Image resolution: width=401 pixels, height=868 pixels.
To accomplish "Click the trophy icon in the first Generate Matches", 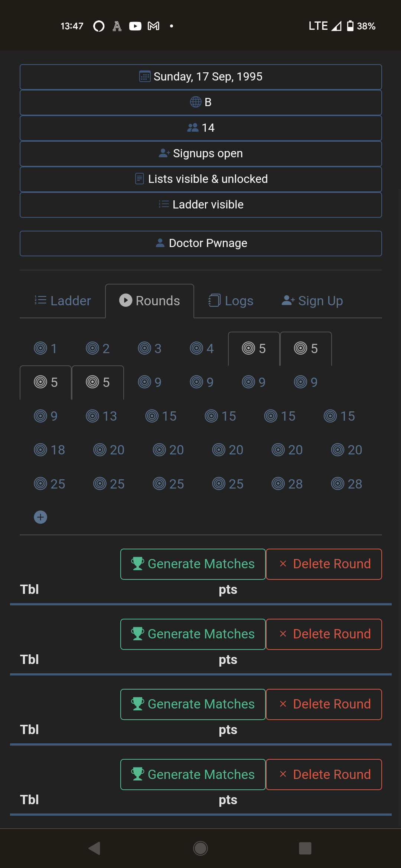I will click(x=137, y=563).
